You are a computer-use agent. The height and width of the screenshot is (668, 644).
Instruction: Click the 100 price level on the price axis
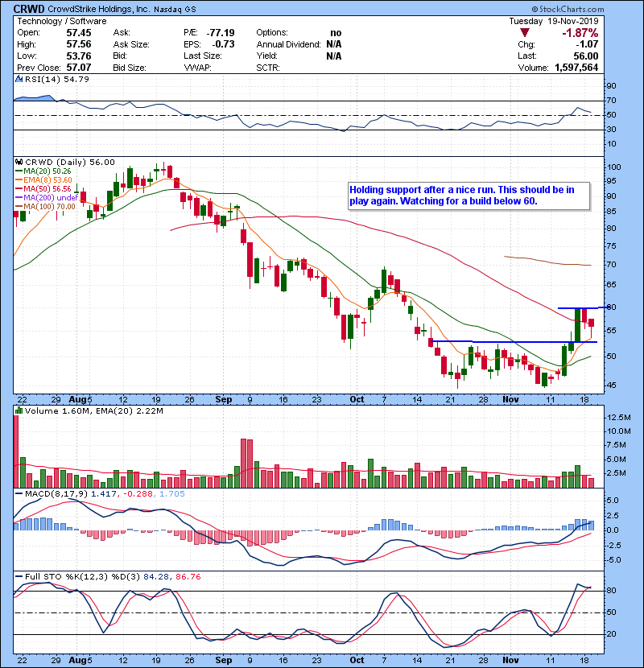[614, 167]
